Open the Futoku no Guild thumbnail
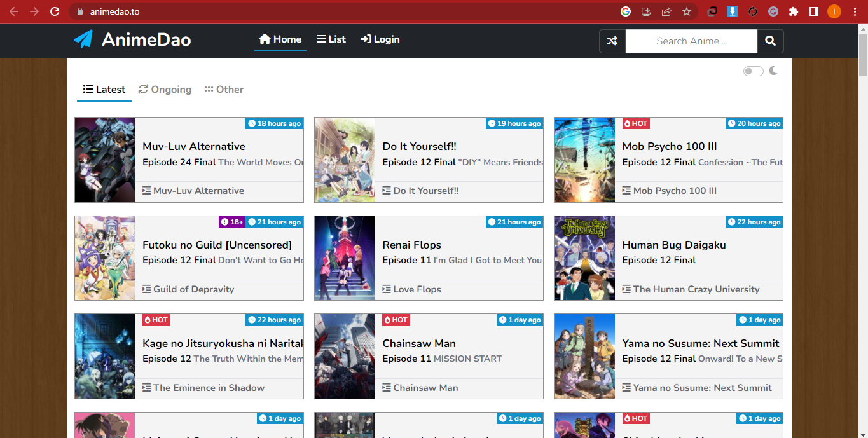Screen dimensions: 868x438 (105, 258)
